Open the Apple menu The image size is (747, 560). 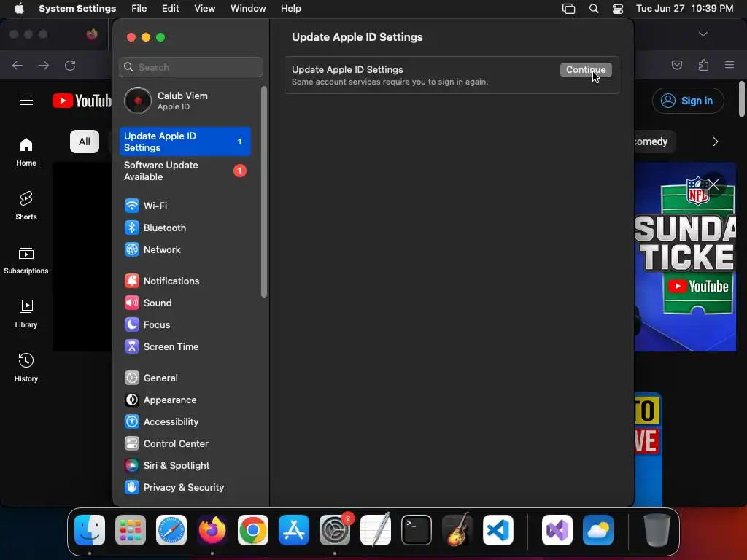point(19,9)
